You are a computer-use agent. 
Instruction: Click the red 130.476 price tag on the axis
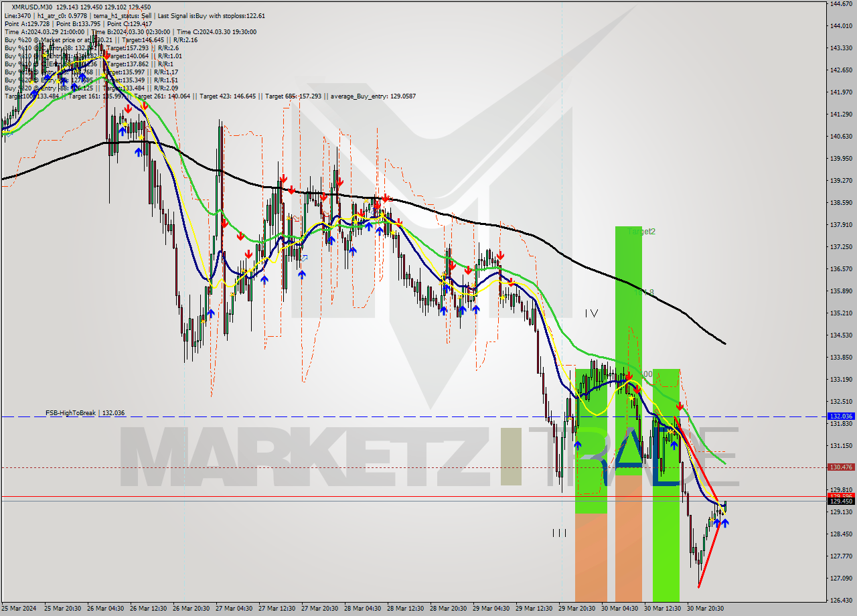[841, 467]
